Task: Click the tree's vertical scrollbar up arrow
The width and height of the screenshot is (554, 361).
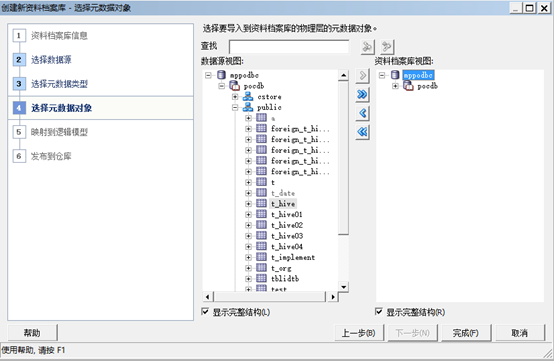Action: [x=343, y=75]
